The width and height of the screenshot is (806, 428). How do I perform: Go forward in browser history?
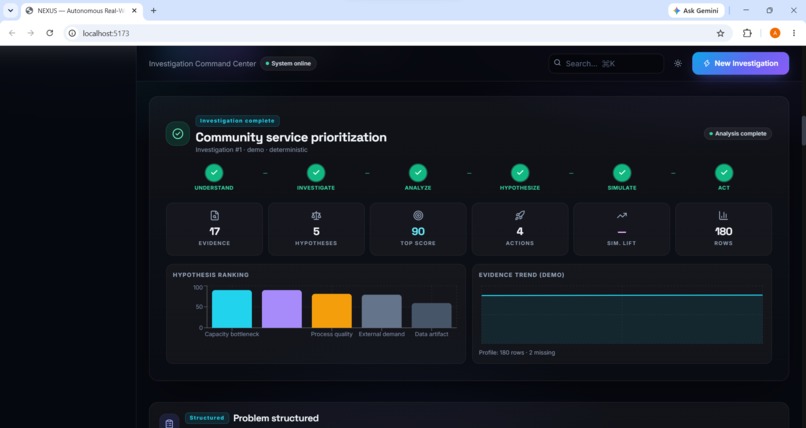(31, 33)
